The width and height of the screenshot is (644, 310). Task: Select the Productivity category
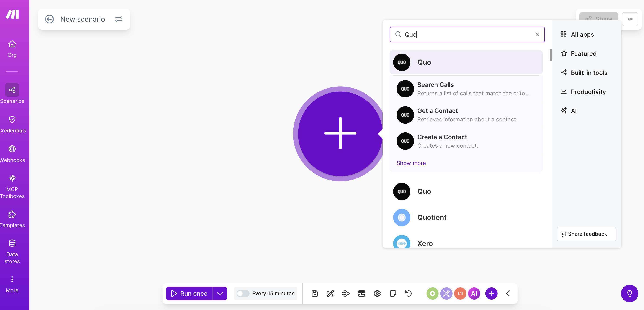(x=588, y=92)
